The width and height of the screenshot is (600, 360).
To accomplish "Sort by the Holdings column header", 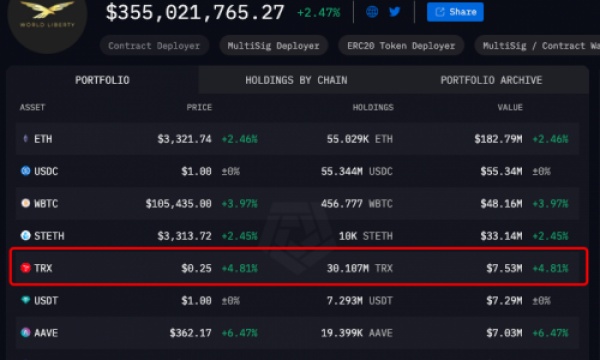I will (373, 108).
